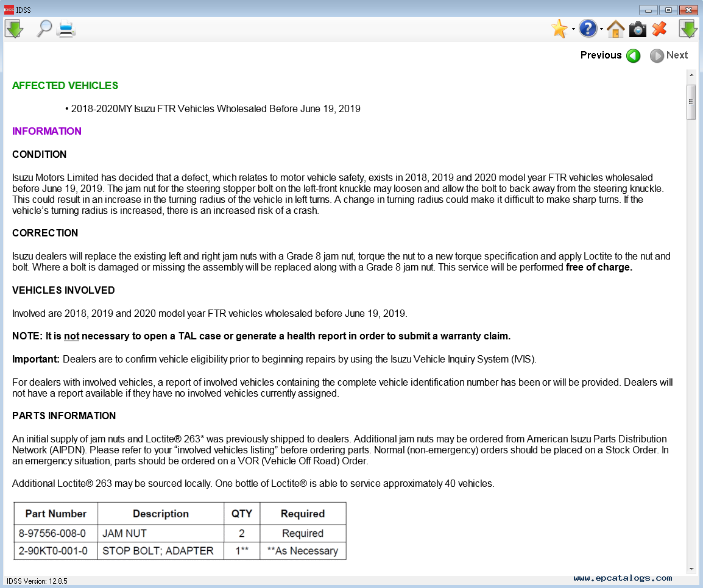Take a screenshot with the camera icon

click(x=638, y=30)
